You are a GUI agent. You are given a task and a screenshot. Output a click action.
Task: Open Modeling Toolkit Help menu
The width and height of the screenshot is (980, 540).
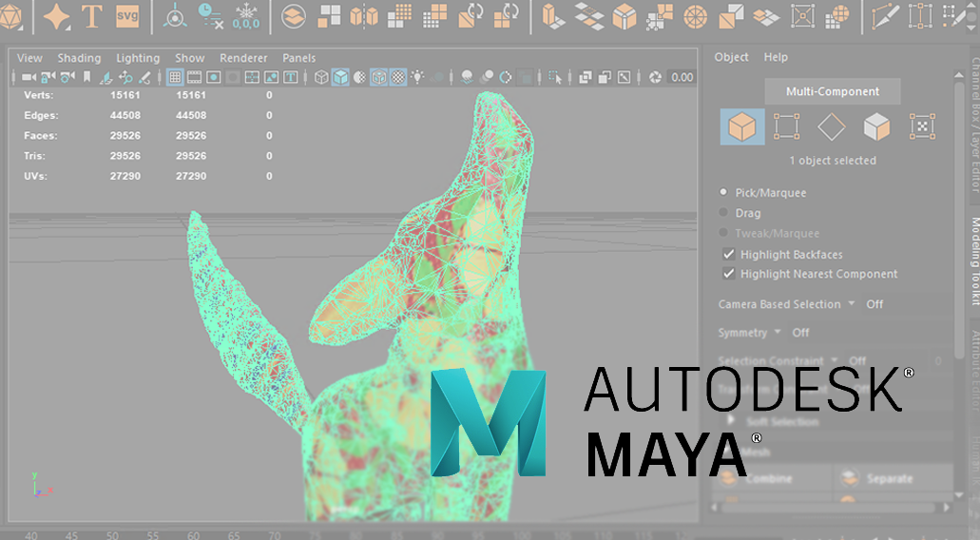(x=776, y=57)
